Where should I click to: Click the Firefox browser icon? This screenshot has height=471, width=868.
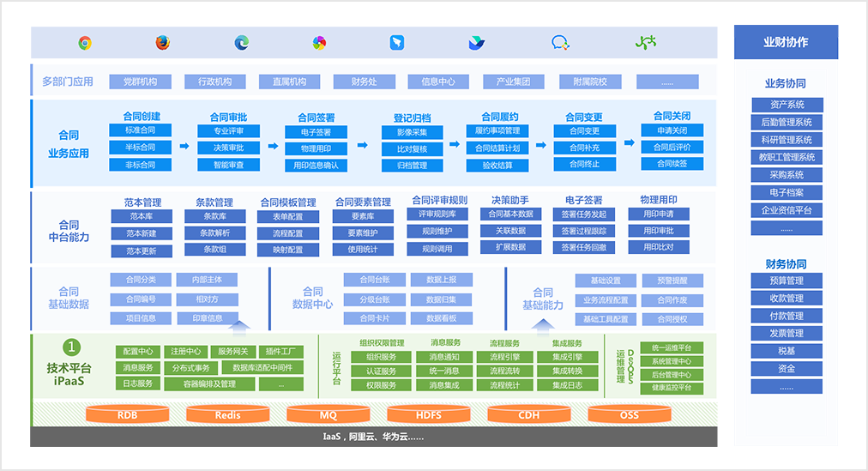[x=163, y=43]
